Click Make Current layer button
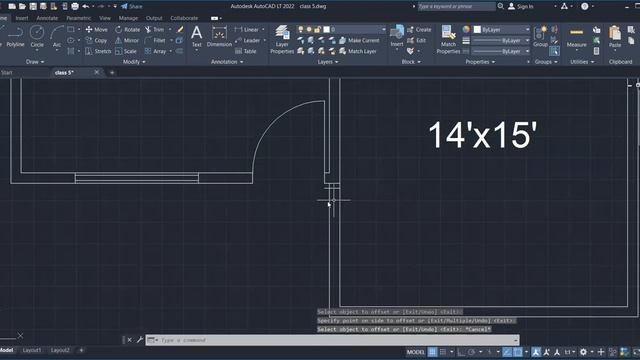Screen dimensions: 640x360 coord(359,40)
